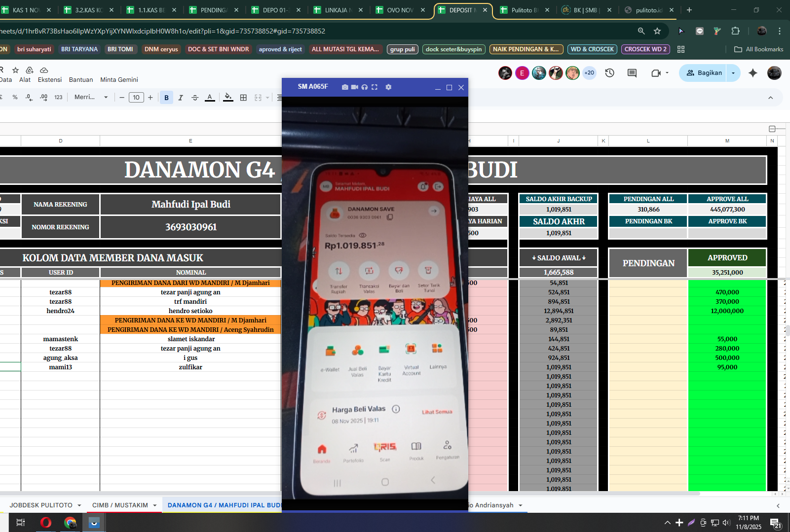Open the 123 number format menu

pyautogui.click(x=58, y=98)
